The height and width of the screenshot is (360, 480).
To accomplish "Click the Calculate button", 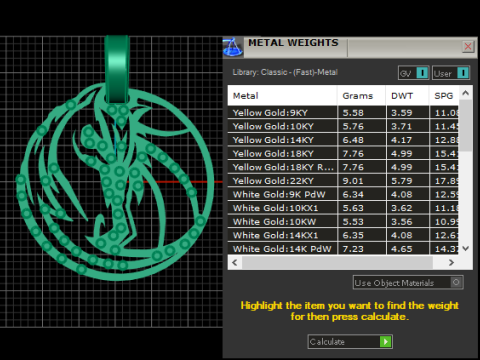I will [x=350, y=342].
